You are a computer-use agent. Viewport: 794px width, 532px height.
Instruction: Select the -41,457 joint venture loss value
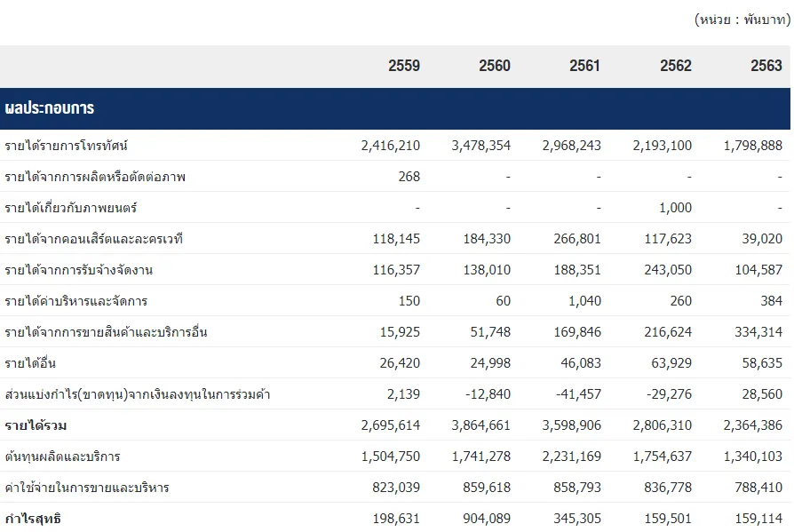[576, 394]
